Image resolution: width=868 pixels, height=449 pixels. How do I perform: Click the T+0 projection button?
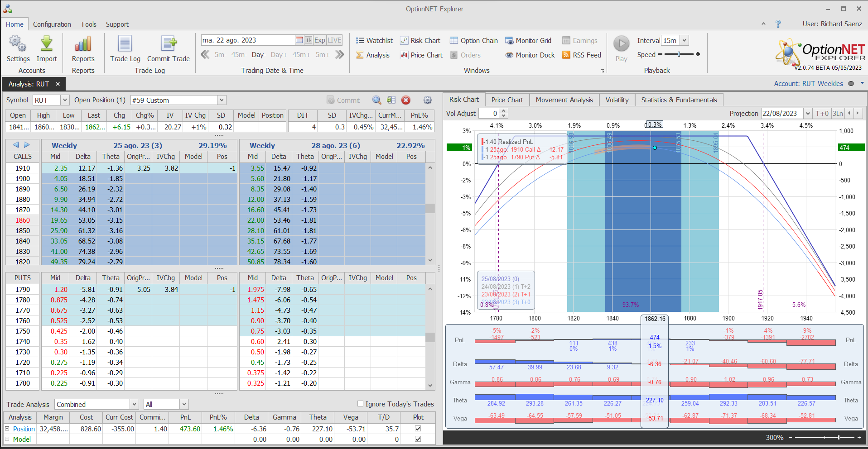822,114
